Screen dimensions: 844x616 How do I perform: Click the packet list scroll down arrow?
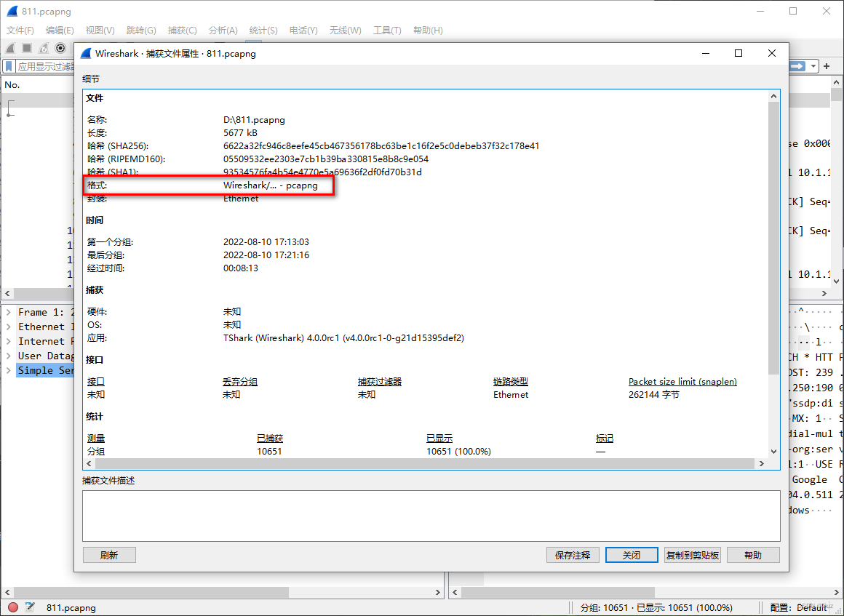tap(836, 281)
